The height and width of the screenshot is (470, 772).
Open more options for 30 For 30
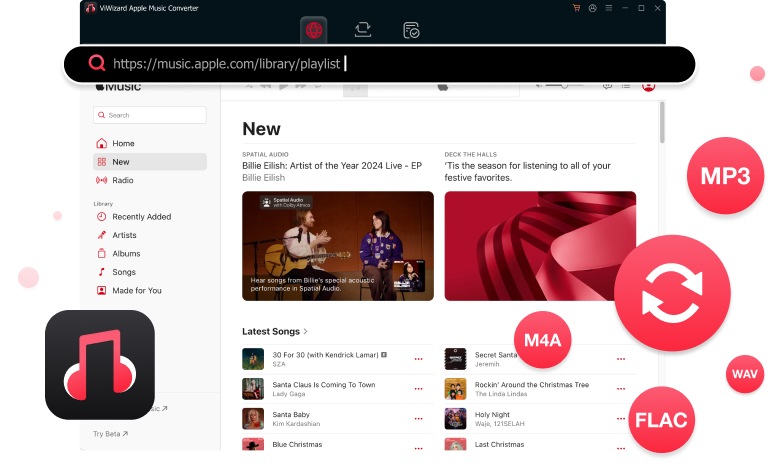coord(418,359)
